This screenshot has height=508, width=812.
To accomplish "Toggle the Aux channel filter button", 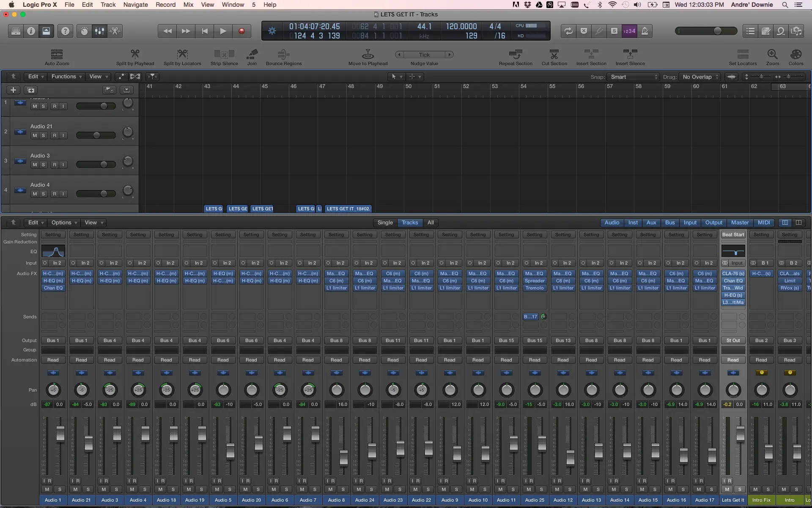I will coord(651,223).
